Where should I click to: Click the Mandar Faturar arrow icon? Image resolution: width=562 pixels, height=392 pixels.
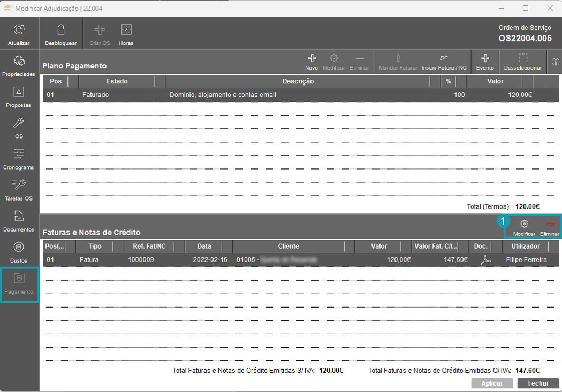click(398, 58)
